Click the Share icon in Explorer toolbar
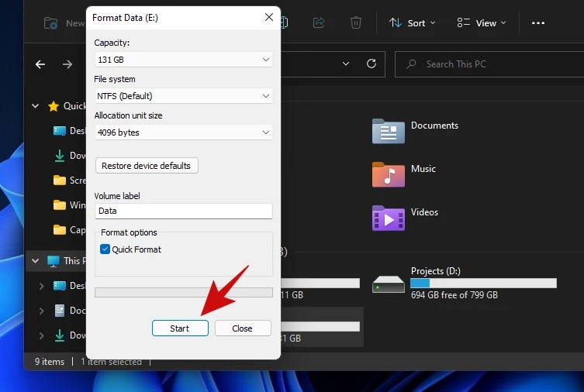Screen dimensions: 584x392 pyautogui.click(x=319, y=23)
